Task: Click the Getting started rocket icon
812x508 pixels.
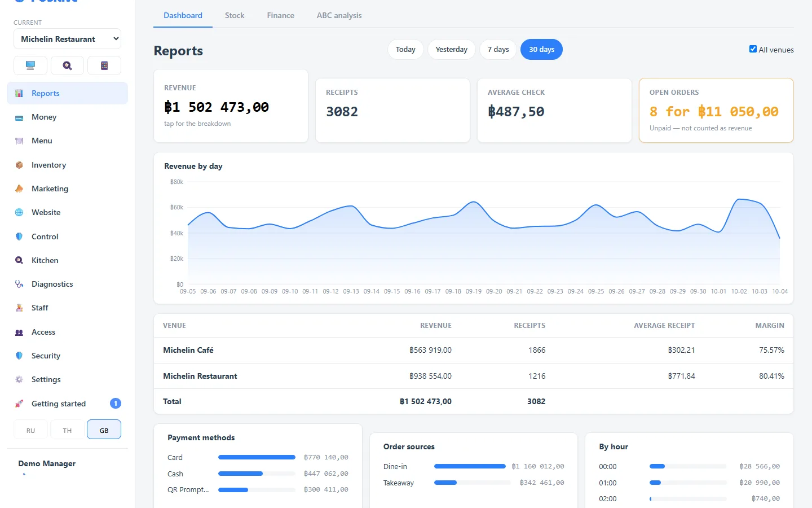Action: 19,404
